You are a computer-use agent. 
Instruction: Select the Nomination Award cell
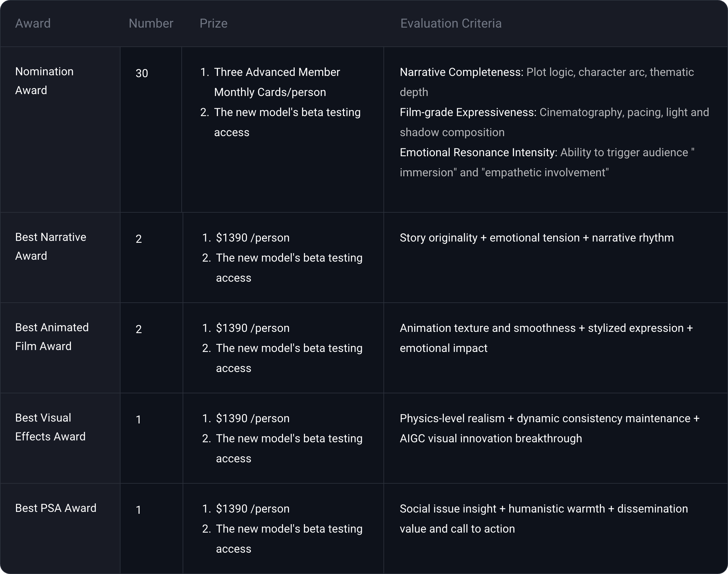[44, 81]
